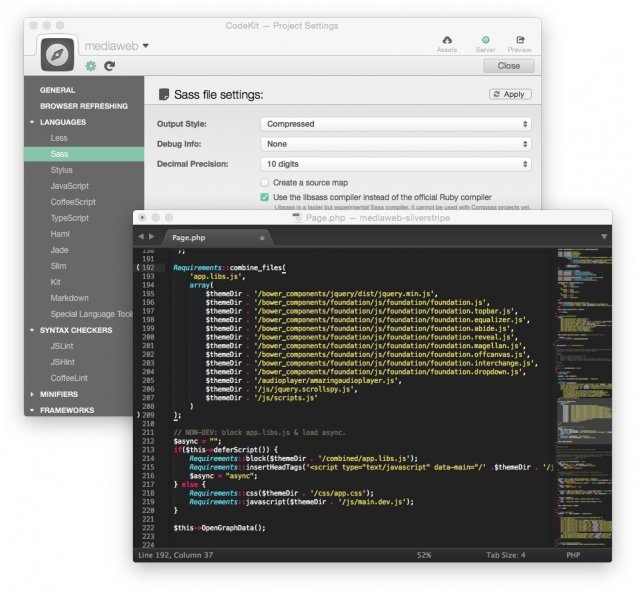Click the fold marker at line 209
This screenshot has height=591, width=636.
tap(138, 415)
